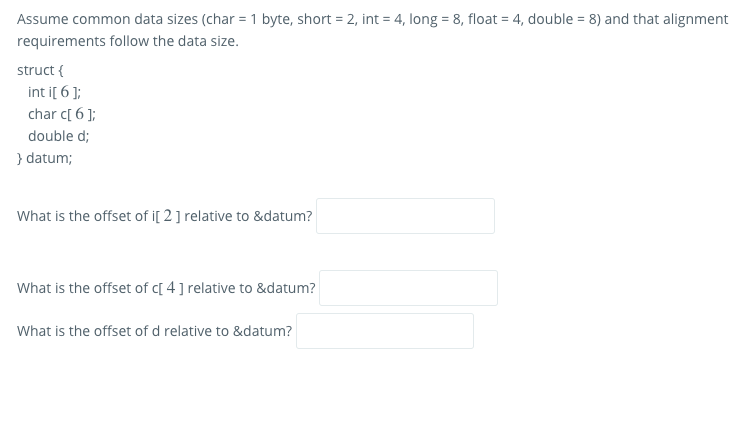The width and height of the screenshot is (756, 428).
Task: Click the number 6 in int i array
Action: 65,92
